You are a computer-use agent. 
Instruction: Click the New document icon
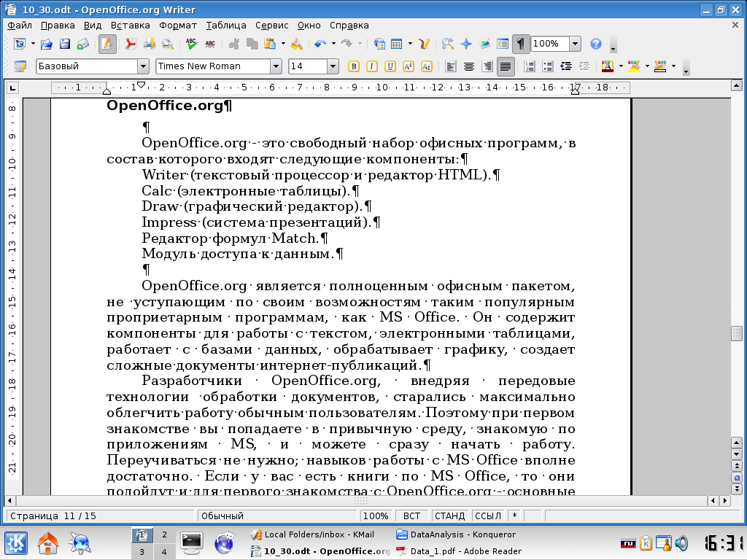click(x=20, y=44)
